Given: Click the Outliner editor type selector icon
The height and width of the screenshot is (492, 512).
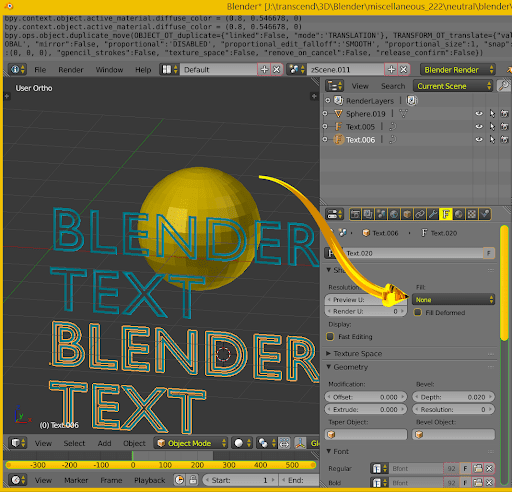Looking at the screenshot, I should (x=334, y=86).
